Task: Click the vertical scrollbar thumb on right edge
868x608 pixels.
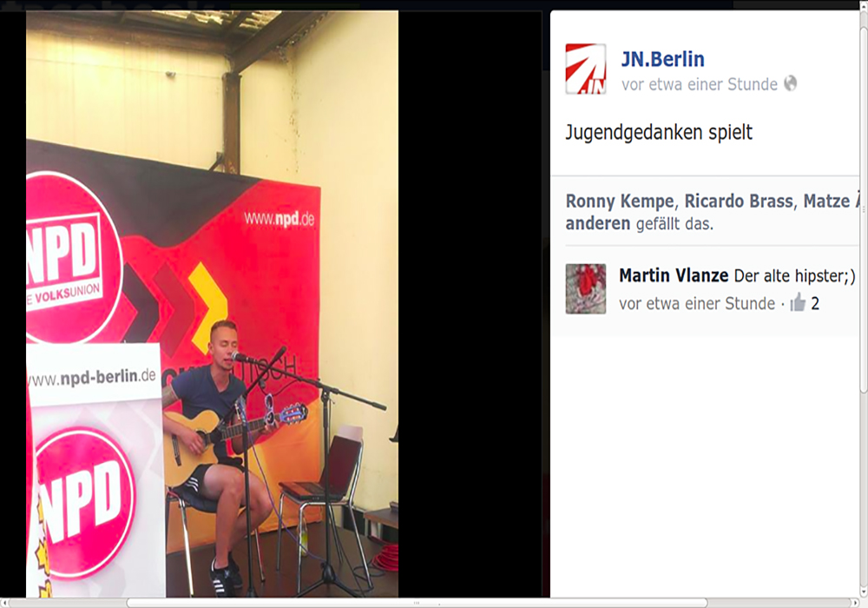Action: tap(864, 209)
